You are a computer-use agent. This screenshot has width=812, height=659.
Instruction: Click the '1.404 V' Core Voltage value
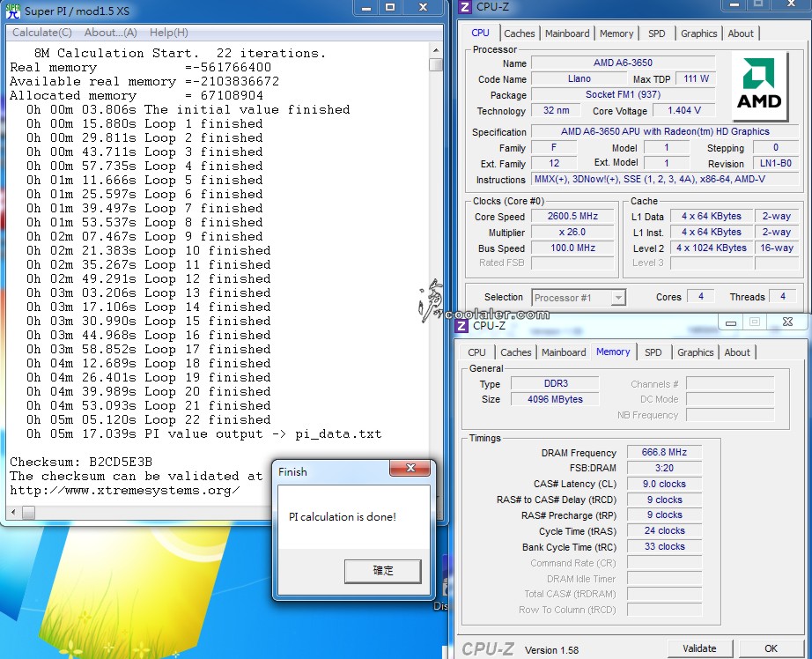684,110
